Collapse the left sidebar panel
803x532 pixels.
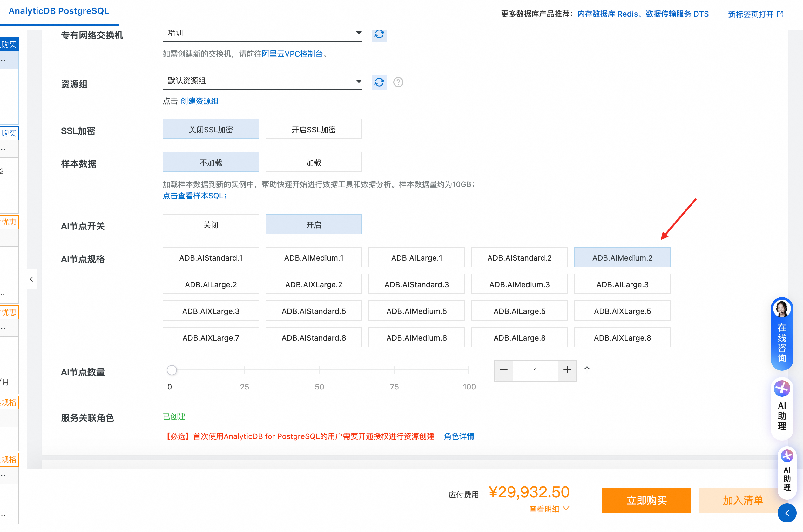[x=31, y=279]
